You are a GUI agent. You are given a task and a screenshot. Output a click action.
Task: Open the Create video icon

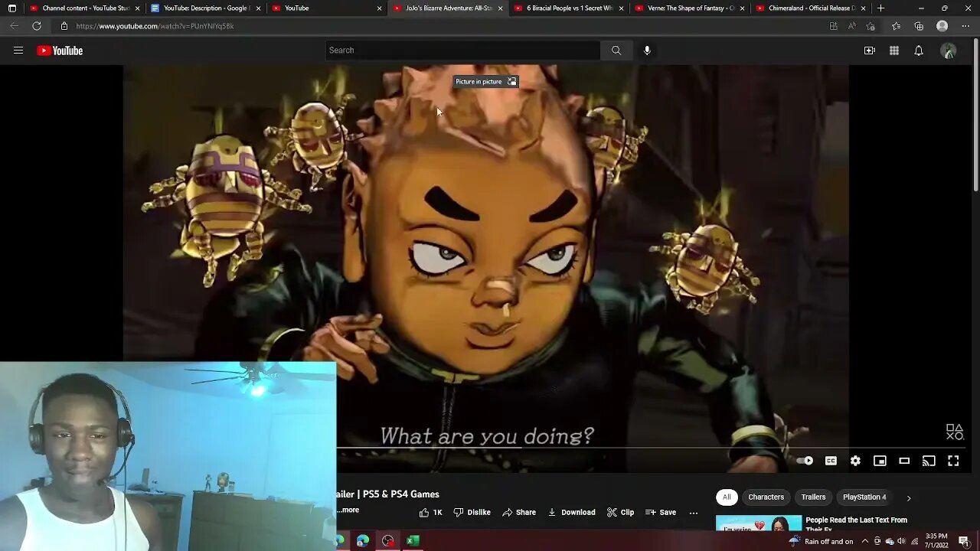870,51
